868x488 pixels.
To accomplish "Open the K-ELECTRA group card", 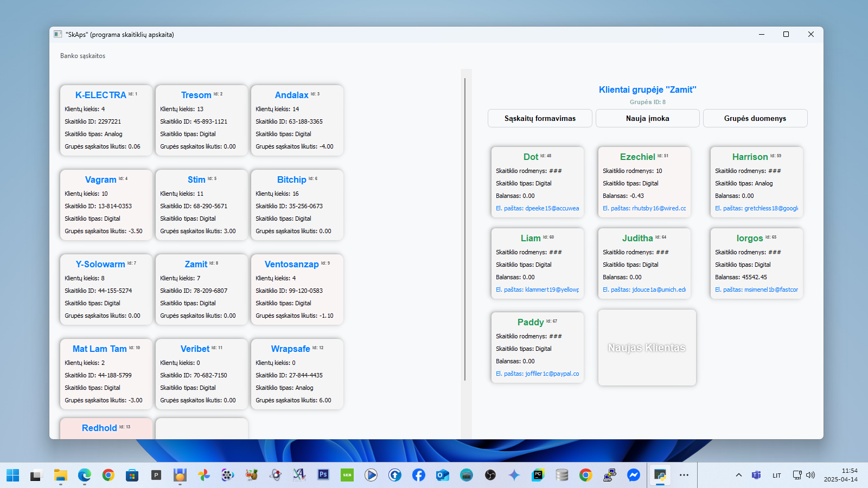I will pyautogui.click(x=106, y=120).
